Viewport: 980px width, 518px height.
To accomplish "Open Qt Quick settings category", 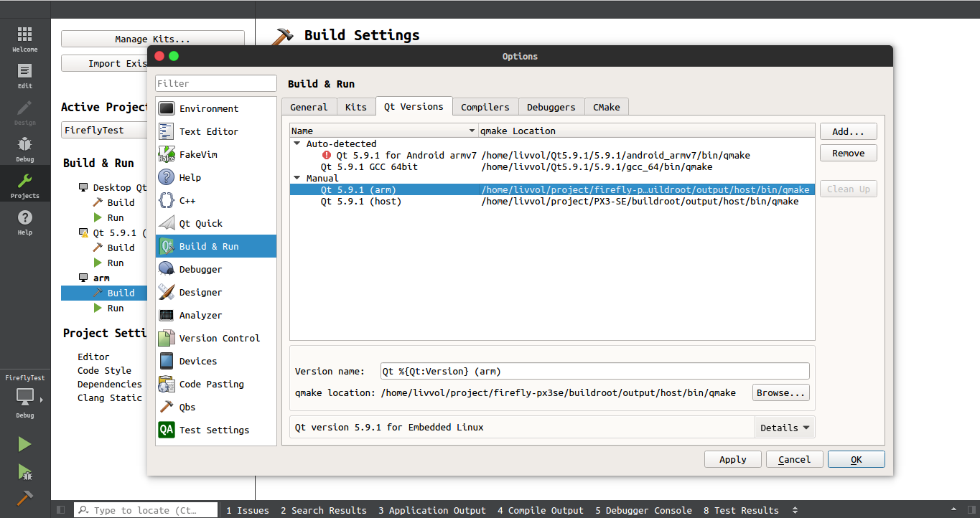I will pos(216,223).
